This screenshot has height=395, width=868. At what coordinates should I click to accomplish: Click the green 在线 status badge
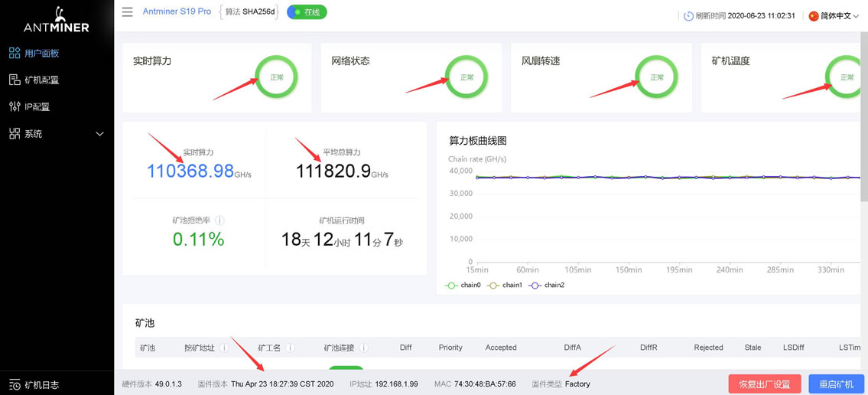click(307, 12)
